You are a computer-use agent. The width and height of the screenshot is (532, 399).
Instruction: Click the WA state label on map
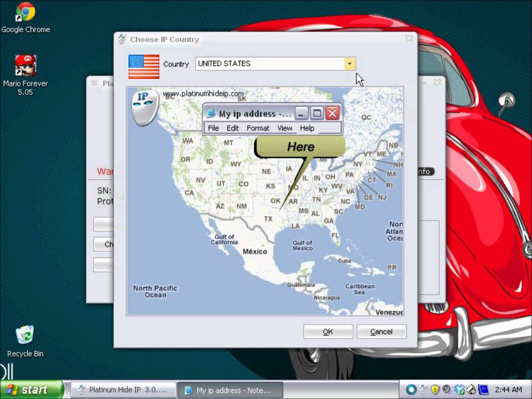(x=188, y=140)
